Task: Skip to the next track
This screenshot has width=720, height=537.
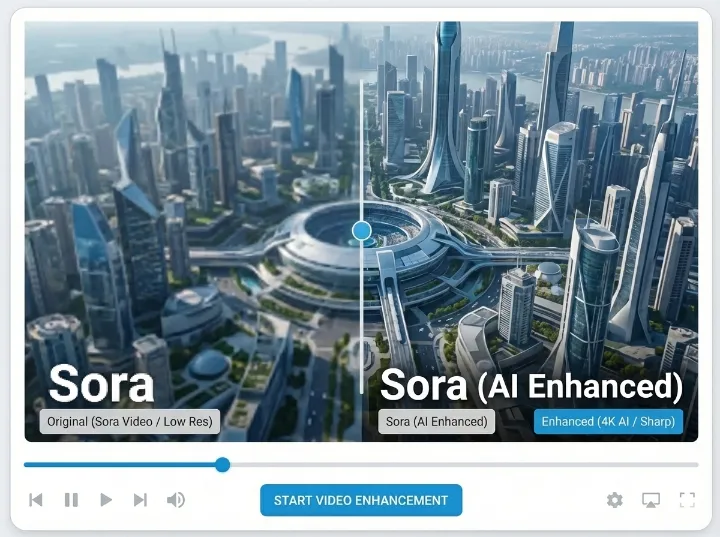Action: [x=141, y=500]
